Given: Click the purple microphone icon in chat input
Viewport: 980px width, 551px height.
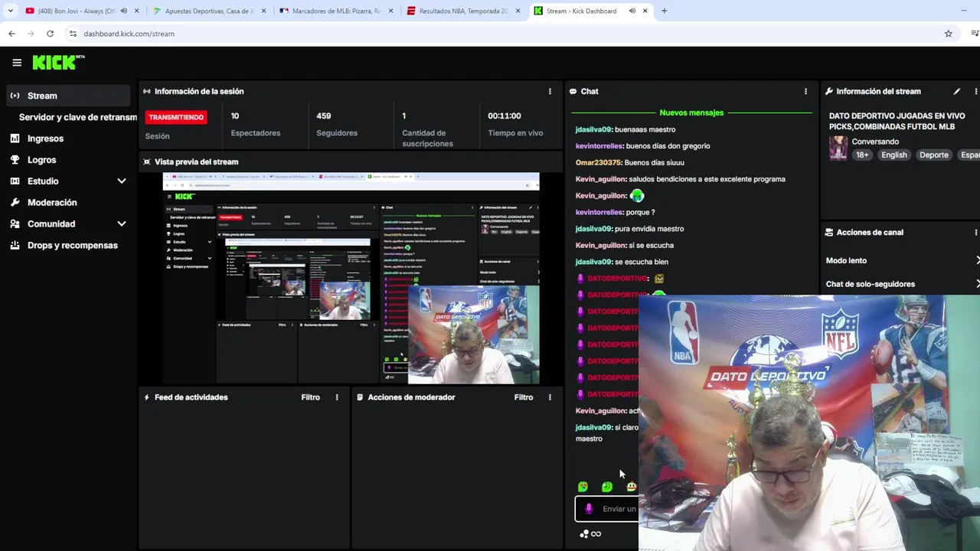Looking at the screenshot, I should [x=589, y=509].
